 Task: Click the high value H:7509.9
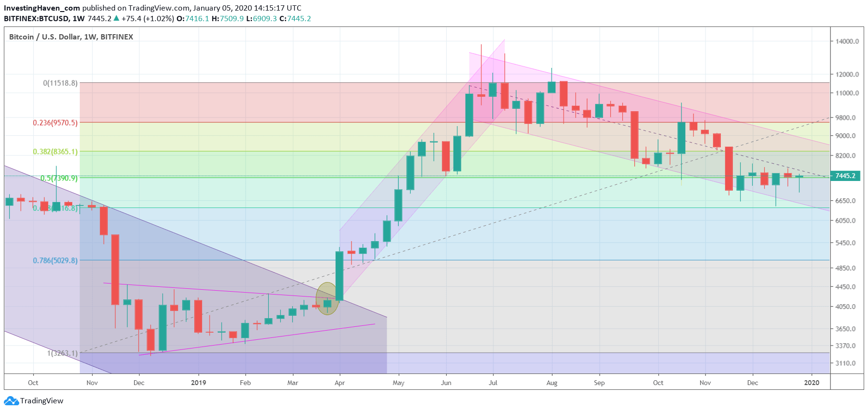(x=227, y=19)
